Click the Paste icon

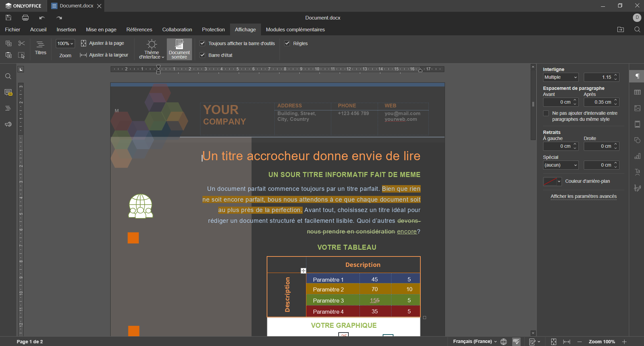click(8, 55)
